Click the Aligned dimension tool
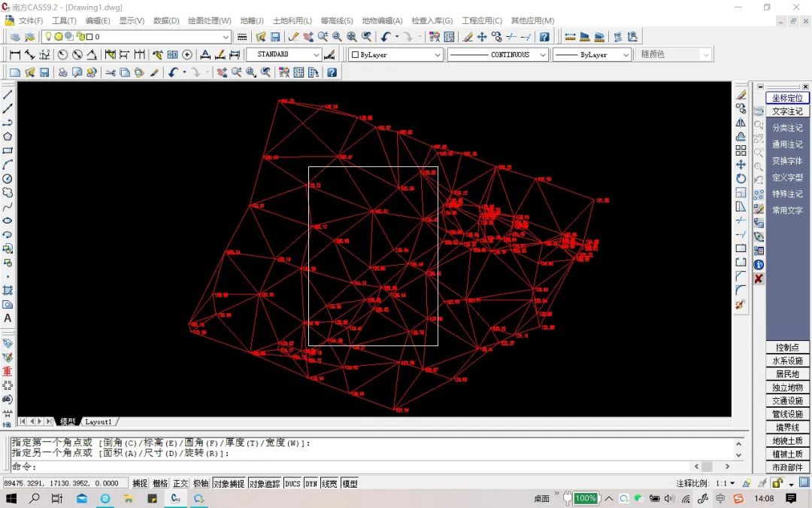The image size is (812, 508). point(29,54)
